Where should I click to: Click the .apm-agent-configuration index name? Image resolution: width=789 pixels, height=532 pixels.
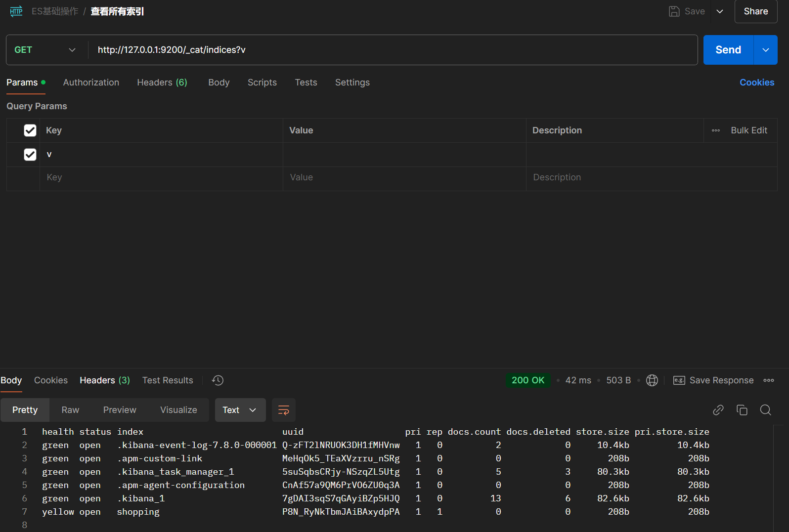click(x=181, y=485)
